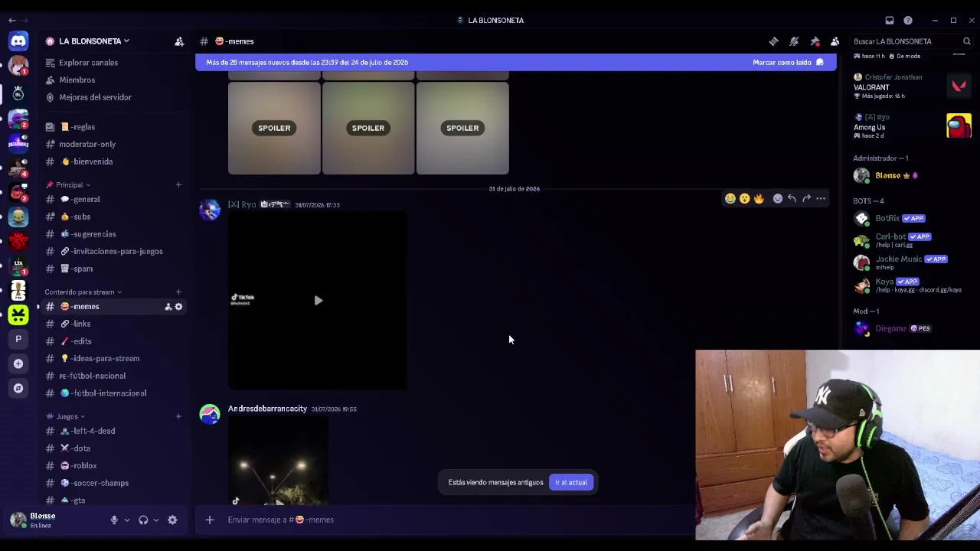The height and width of the screenshot is (551, 980).
Task: Reveal the middle SPOILER image
Action: tap(368, 128)
